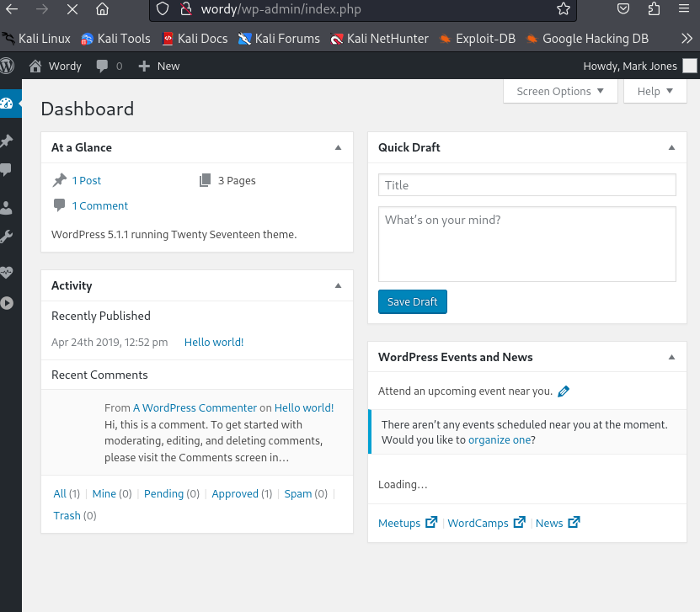Expand Screen Options dropdown
Image resolution: width=700 pixels, height=612 pixels.
click(560, 92)
